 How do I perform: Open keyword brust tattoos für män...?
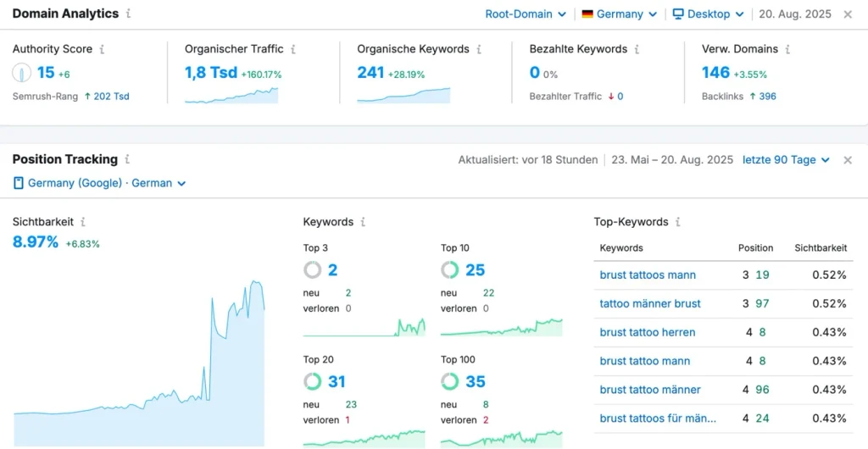click(x=658, y=419)
